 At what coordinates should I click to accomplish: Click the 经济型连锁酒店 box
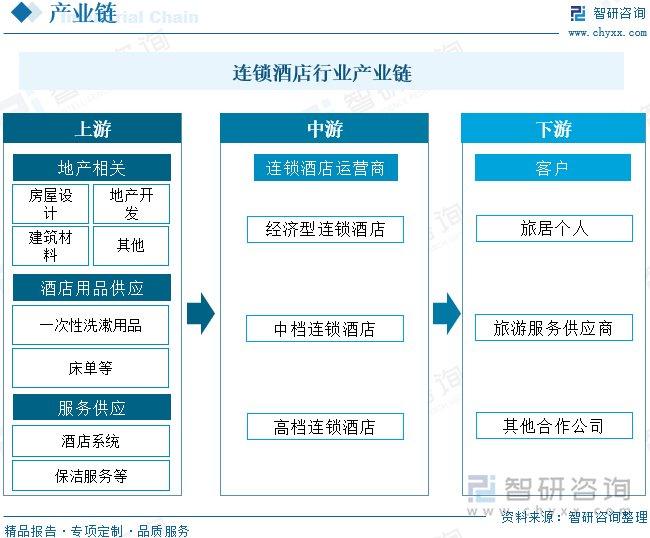pos(325,229)
